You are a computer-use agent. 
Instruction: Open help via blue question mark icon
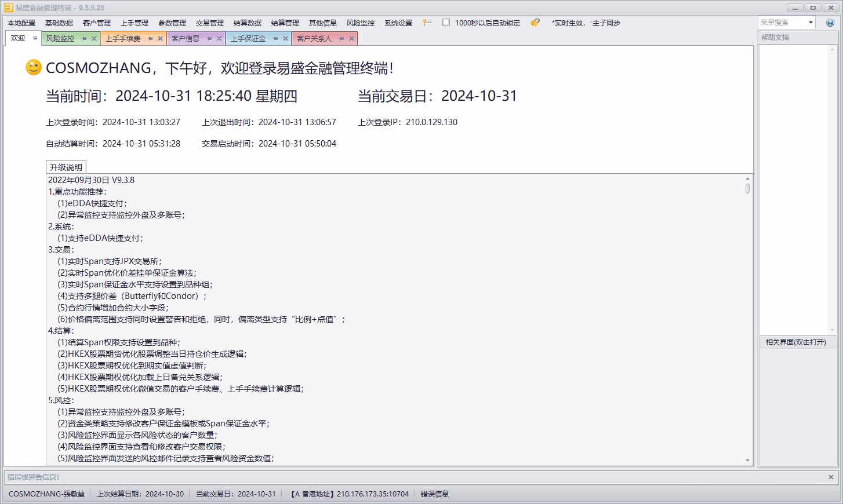pyautogui.click(x=830, y=23)
